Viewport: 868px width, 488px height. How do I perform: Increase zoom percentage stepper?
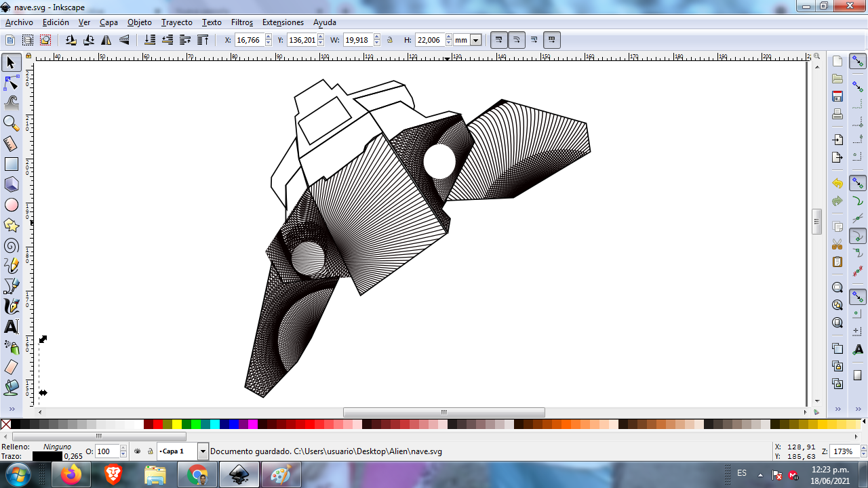863,448
